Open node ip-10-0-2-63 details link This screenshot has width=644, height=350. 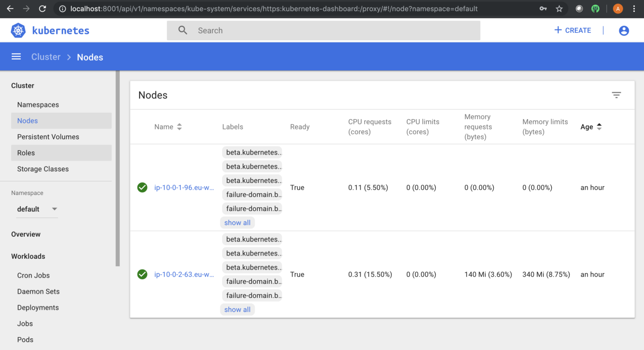(184, 274)
